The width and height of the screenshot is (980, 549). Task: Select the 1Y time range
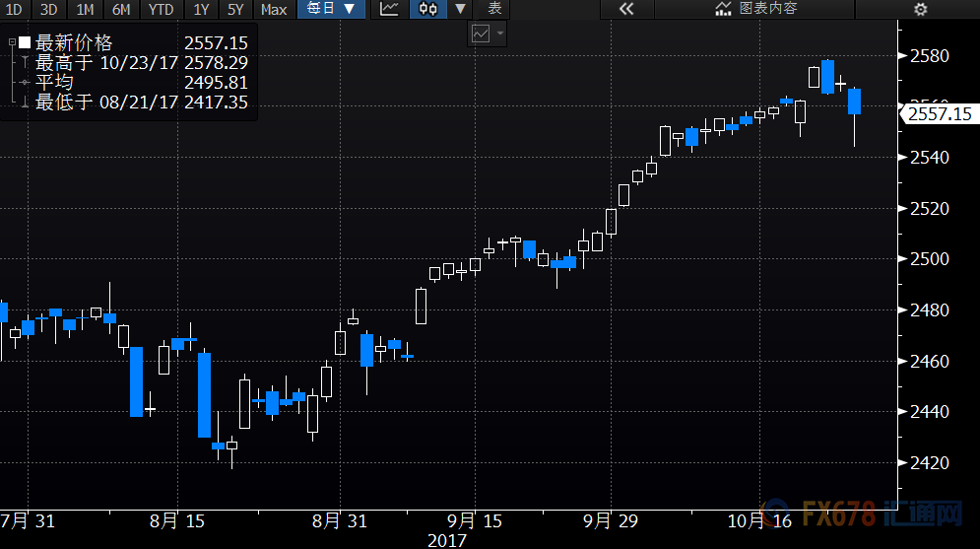pyautogui.click(x=201, y=10)
